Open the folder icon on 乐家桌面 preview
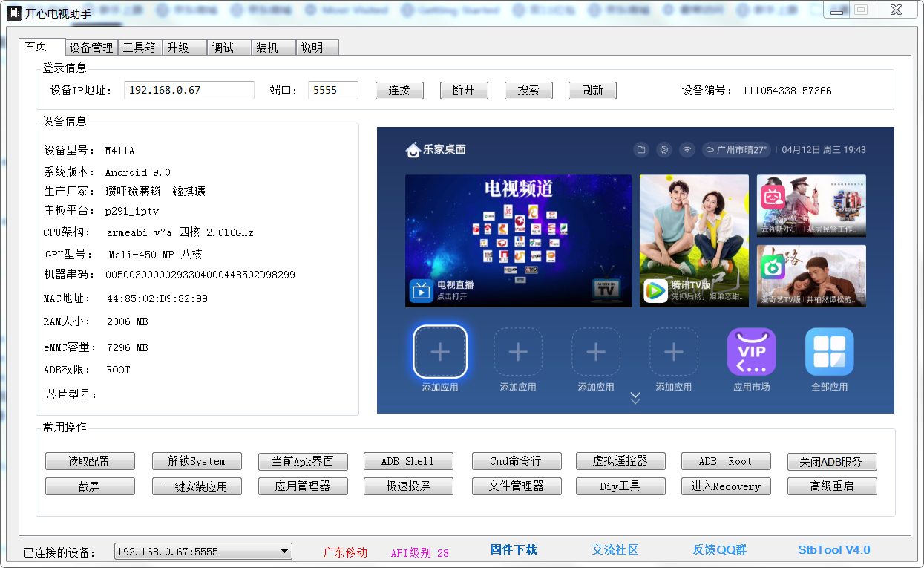 click(x=640, y=149)
